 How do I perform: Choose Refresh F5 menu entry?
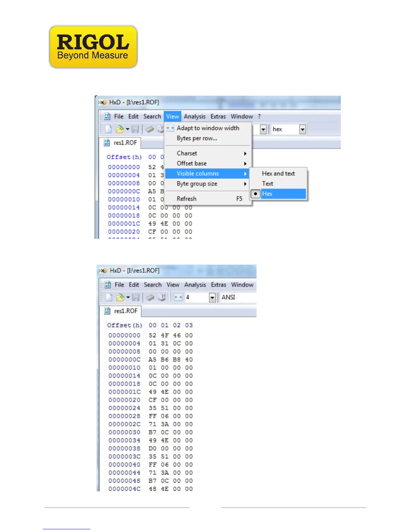(208, 198)
